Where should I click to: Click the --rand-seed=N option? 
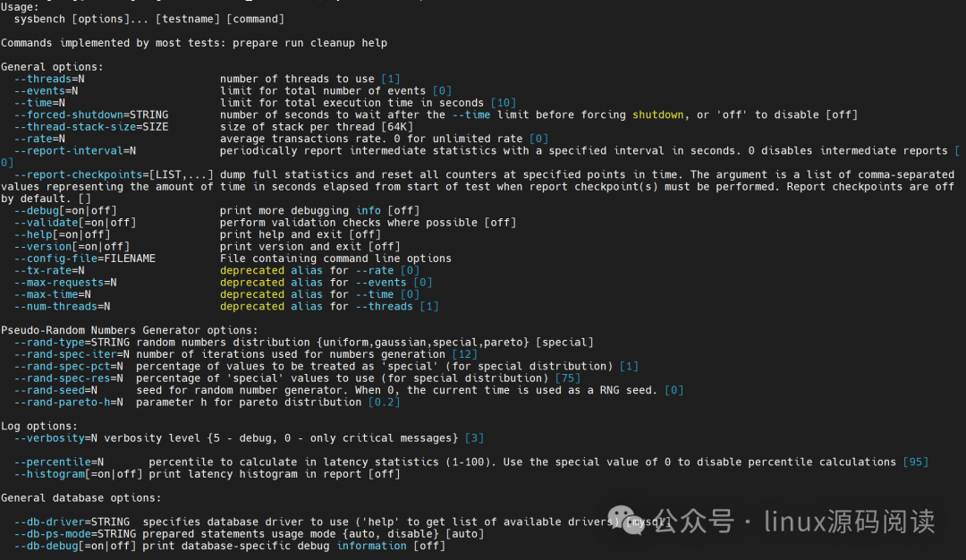[55, 391]
